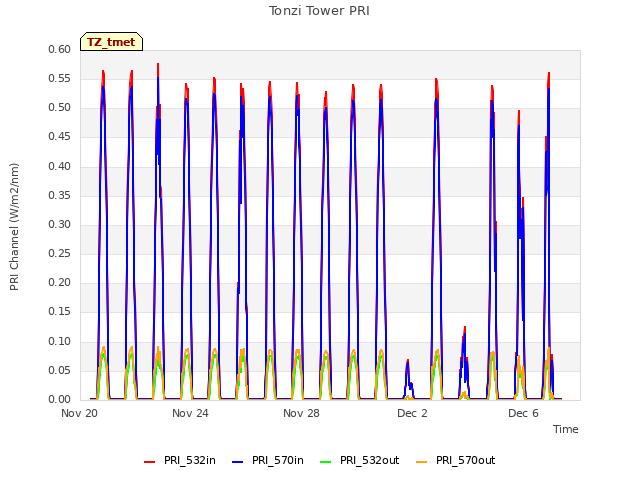
Task: Click the 0.00 y-axis tick label
Action: (60, 400)
